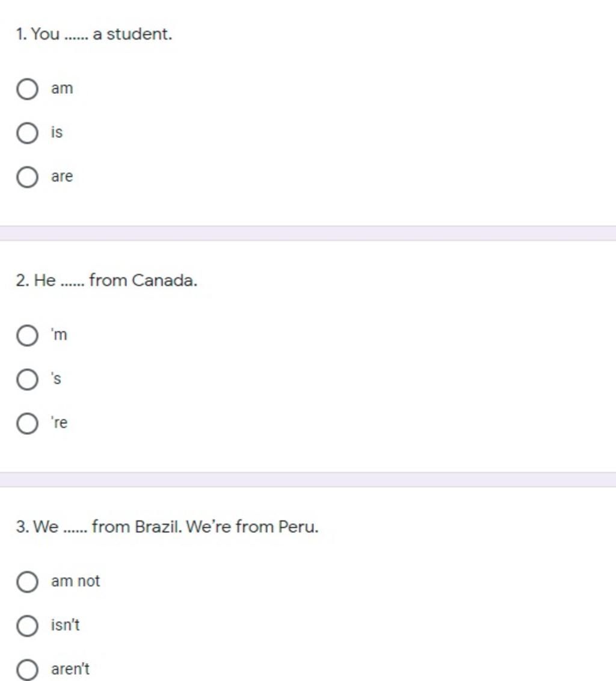This screenshot has height=681, width=616.
Task: Pick the aren't radio button in question 3
Action: (x=27, y=670)
